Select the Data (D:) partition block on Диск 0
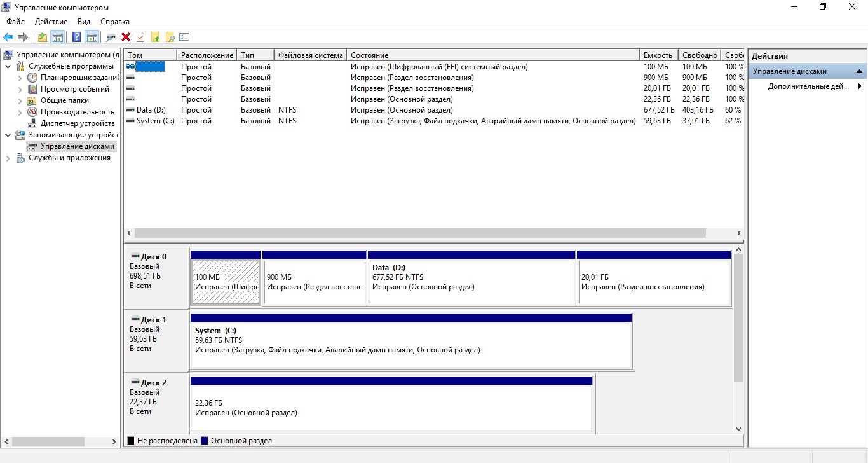868x463 pixels. pos(471,278)
